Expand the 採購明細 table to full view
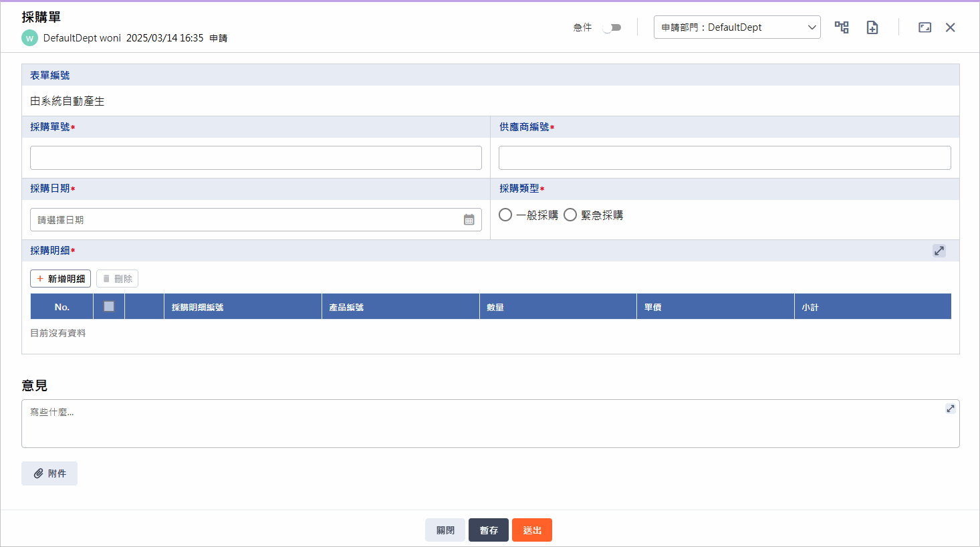 pos(939,251)
